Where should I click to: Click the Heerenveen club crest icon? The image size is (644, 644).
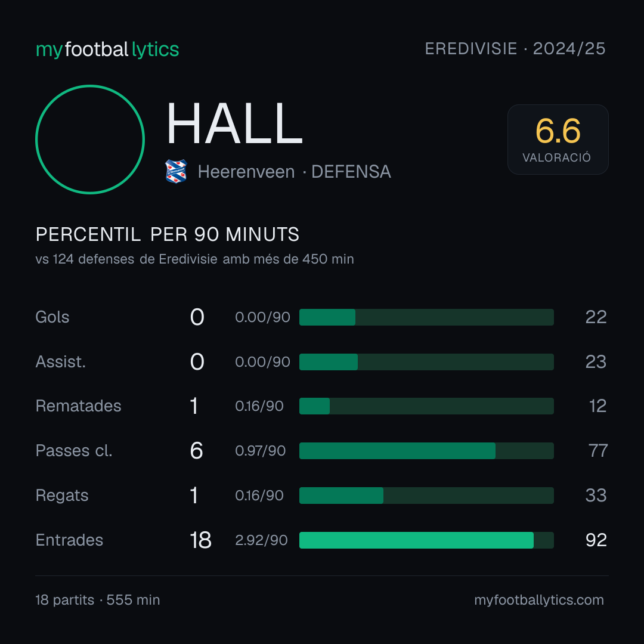coord(176,171)
